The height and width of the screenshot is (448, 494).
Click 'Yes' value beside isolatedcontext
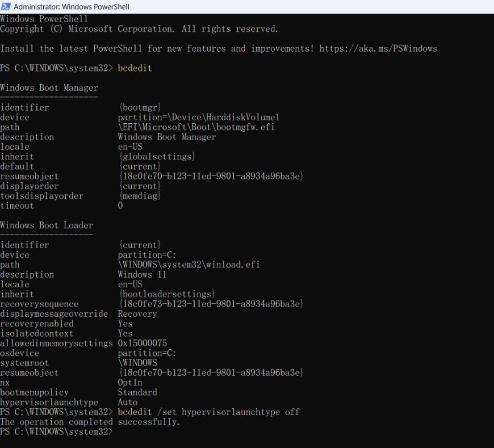pyautogui.click(x=125, y=333)
